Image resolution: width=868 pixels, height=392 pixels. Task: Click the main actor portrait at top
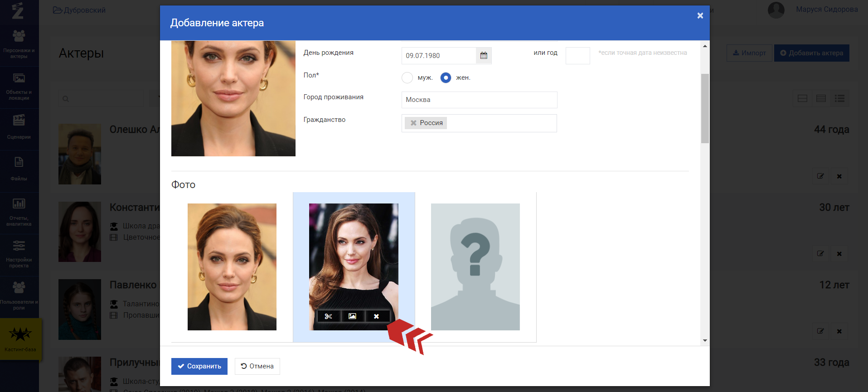[x=233, y=99]
